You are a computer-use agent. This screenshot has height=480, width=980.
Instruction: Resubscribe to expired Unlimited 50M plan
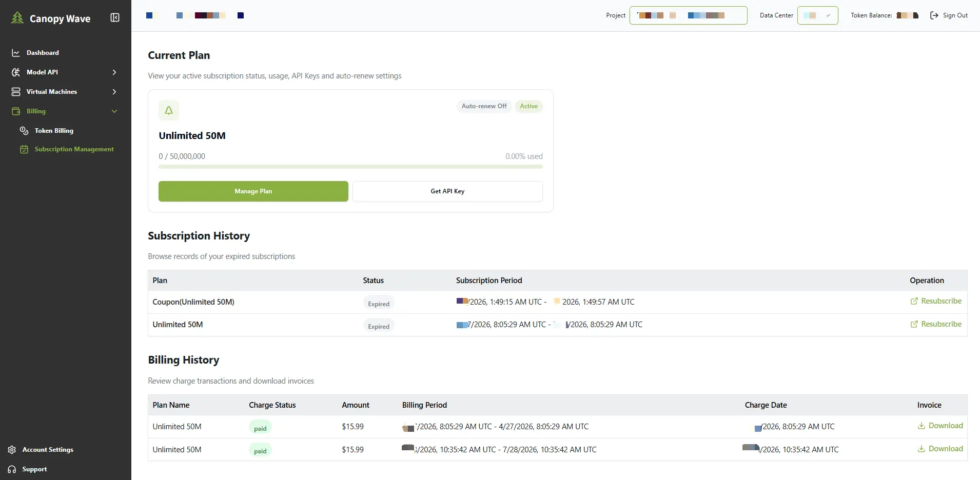pyautogui.click(x=936, y=324)
